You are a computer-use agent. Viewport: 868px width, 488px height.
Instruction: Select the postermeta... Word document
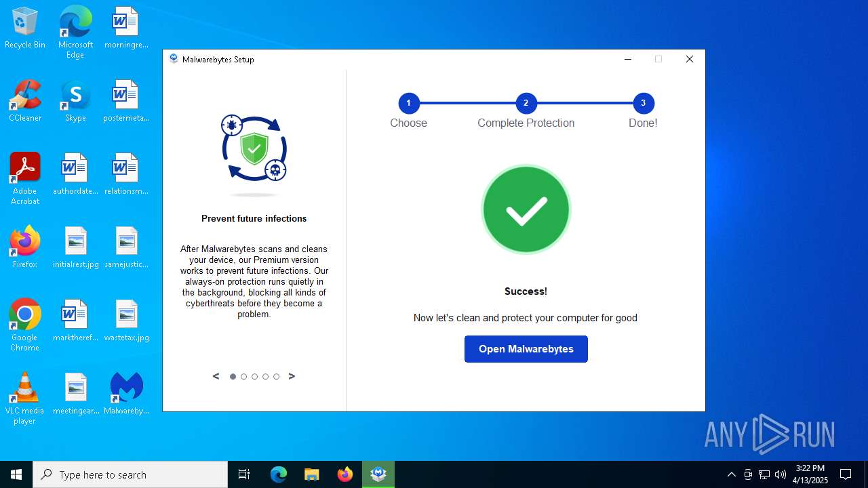click(126, 102)
